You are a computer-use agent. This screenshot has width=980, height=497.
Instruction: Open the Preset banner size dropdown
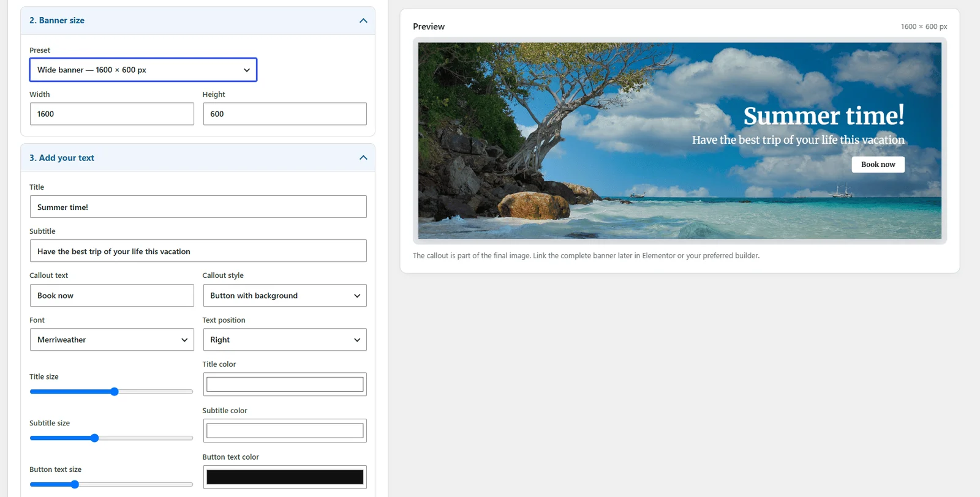point(143,70)
